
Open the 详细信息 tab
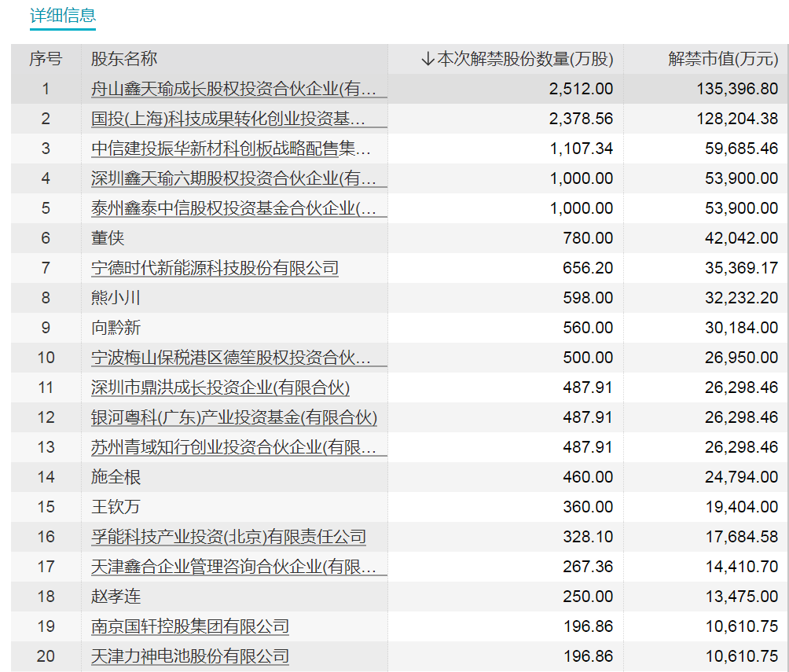[63, 16]
